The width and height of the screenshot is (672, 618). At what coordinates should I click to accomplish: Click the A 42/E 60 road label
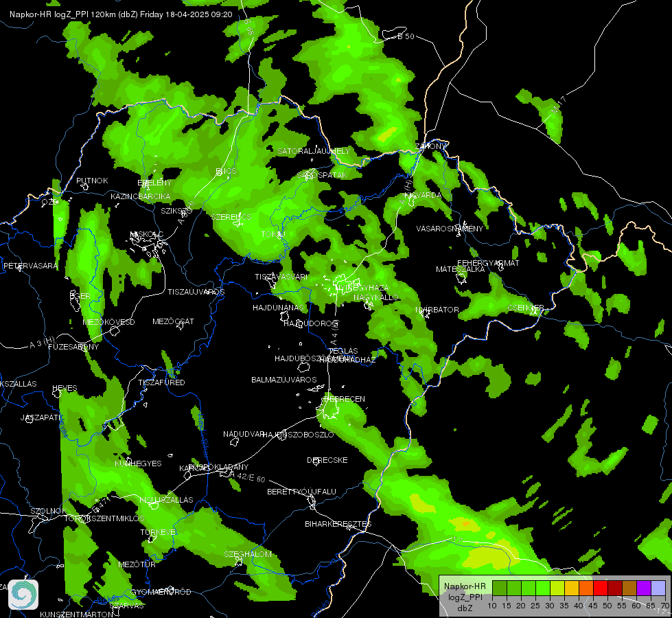(x=248, y=477)
